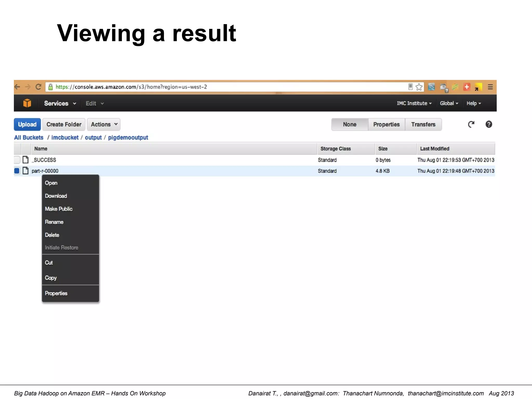Click the green leaf extension icon
This screenshot has width=532, height=399.
coord(455,87)
